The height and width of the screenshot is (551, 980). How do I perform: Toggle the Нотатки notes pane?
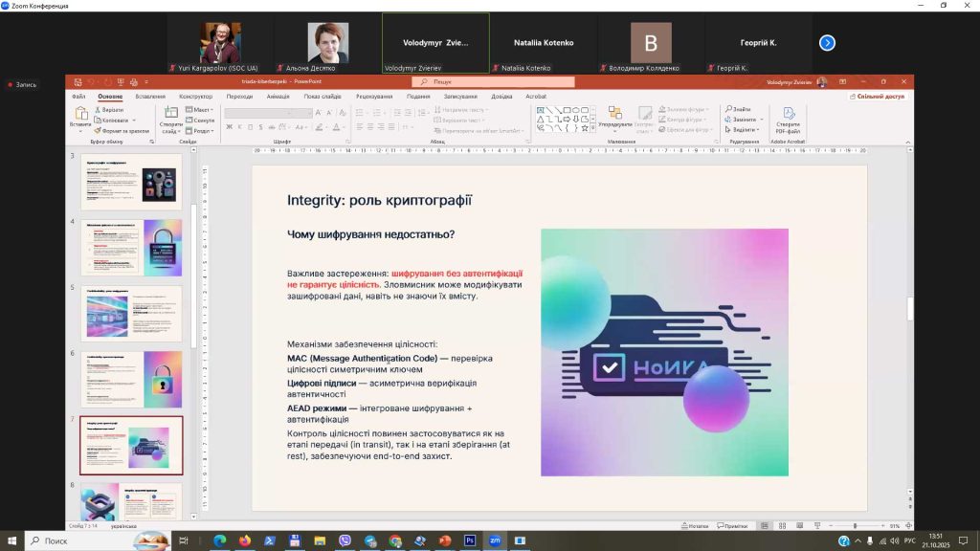[696, 526]
